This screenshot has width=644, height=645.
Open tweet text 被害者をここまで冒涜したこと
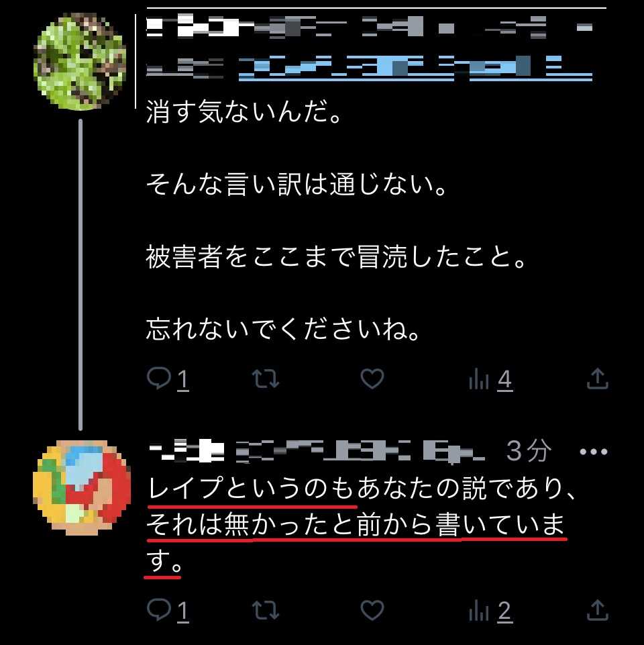tap(336, 256)
